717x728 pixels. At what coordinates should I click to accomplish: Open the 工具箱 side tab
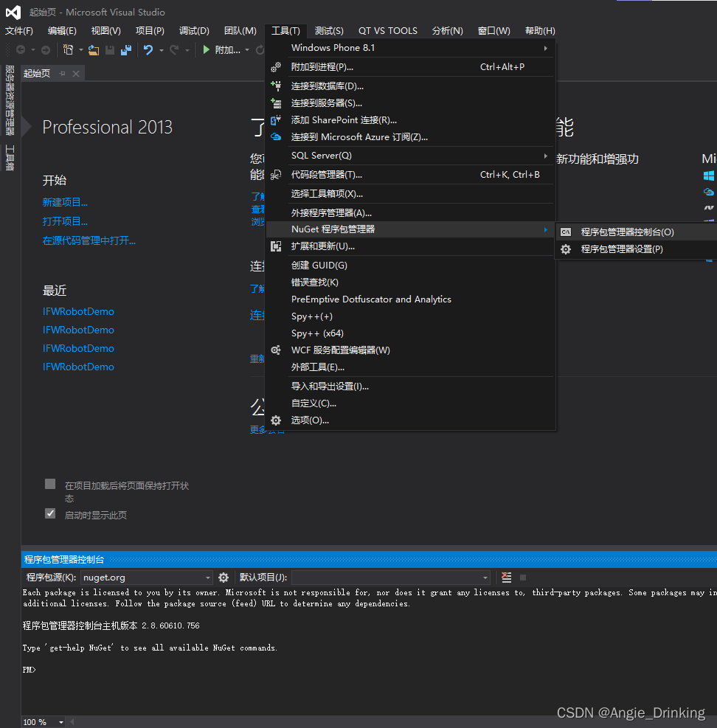tap(10, 159)
